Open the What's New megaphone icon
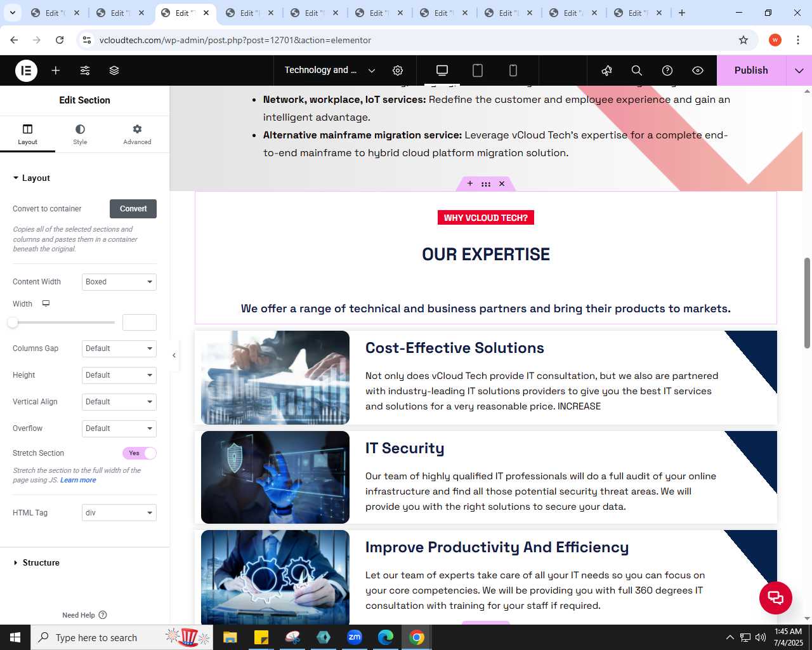The height and width of the screenshot is (650, 812). 606,70
